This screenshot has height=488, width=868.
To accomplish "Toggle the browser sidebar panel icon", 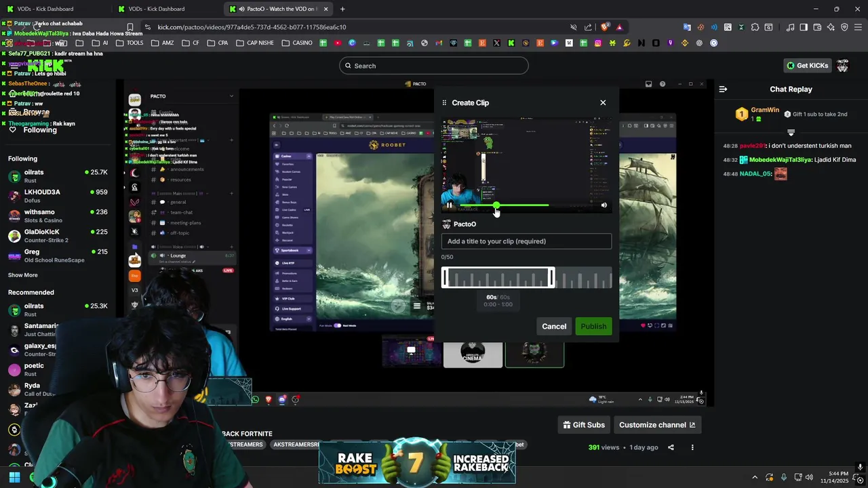I will [x=804, y=27].
